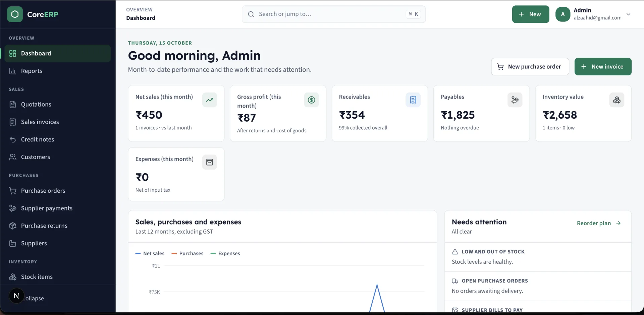The image size is (644, 315).
Task: Click the Reorder plan arrow icon
Action: click(x=619, y=223)
